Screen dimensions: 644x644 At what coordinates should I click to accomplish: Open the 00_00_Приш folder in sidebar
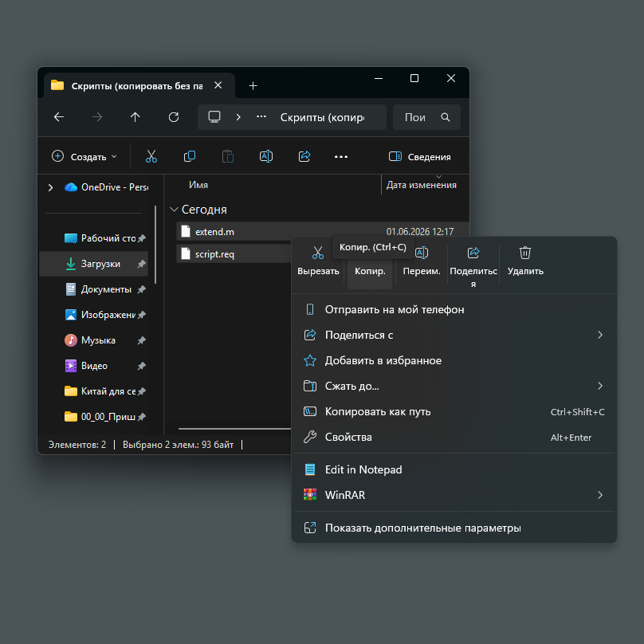click(x=94, y=417)
